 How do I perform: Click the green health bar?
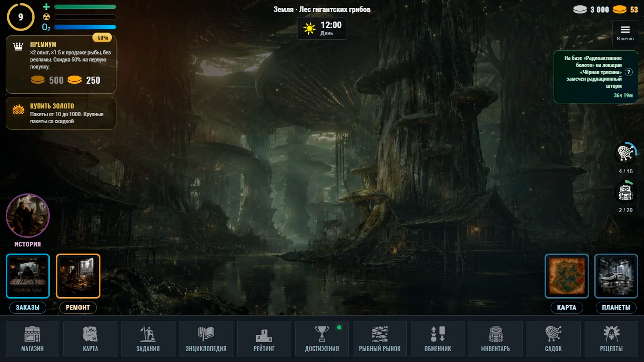pos(85,7)
